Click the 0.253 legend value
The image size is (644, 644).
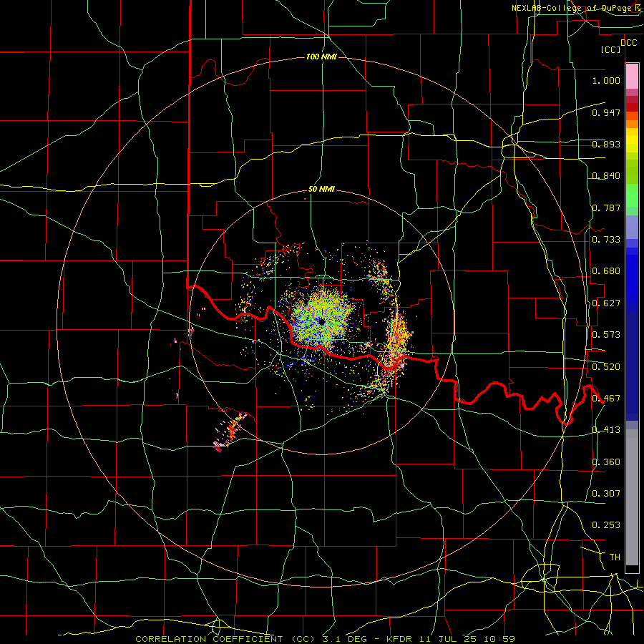click(x=606, y=525)
